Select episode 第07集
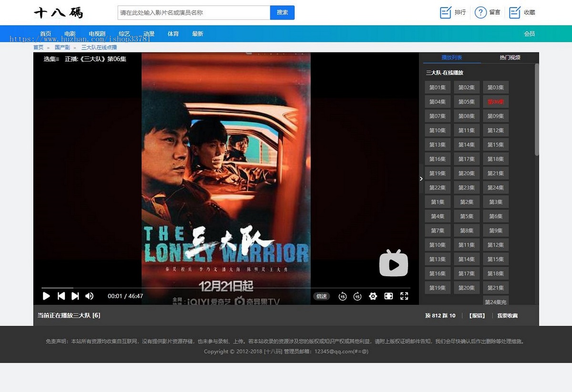This screenshot has width=572, height=392. (x=438, y=116)
